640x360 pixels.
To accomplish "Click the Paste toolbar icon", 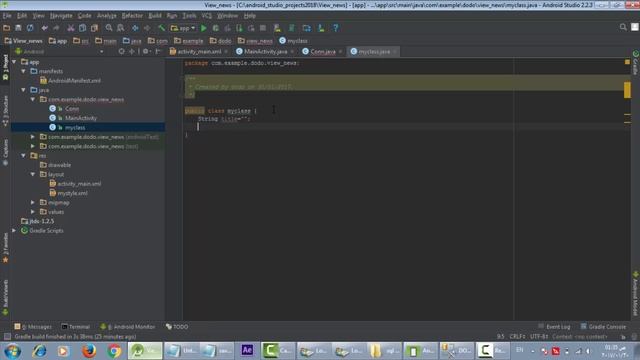I will 94,28.
